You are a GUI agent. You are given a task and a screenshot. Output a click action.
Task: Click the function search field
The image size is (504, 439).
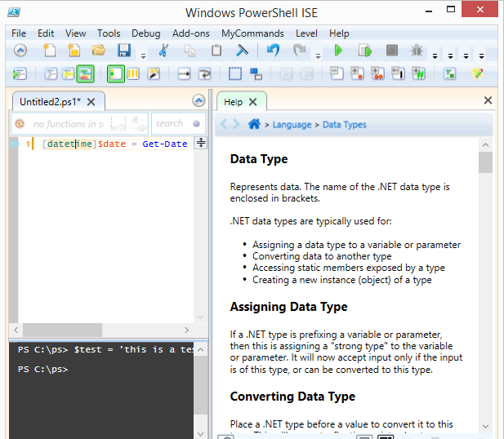click(x=178, y=124)
